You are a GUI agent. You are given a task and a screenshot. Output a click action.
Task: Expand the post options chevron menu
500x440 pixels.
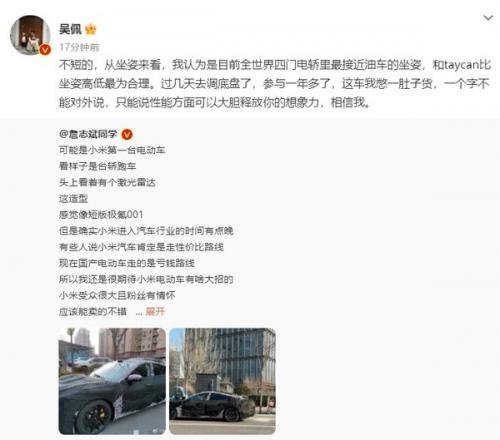click(488, 18)
